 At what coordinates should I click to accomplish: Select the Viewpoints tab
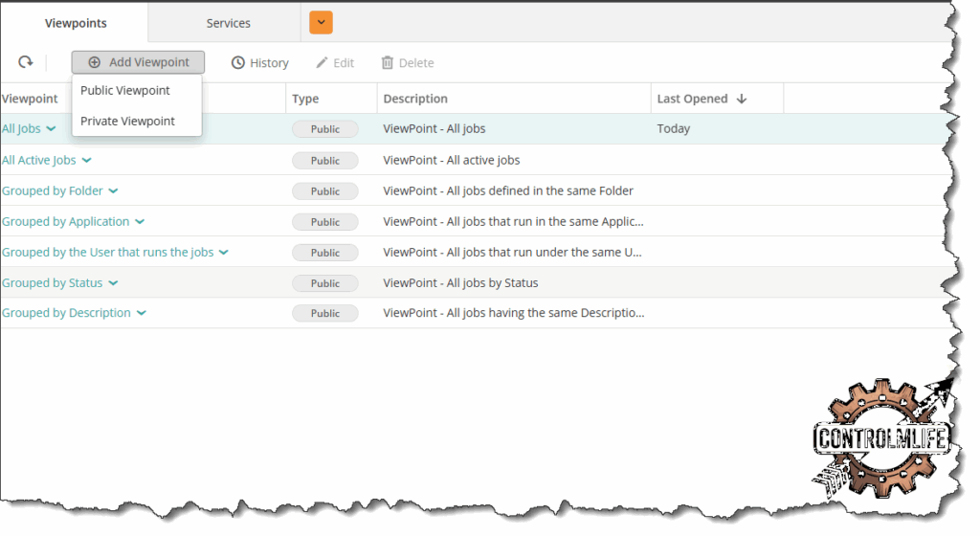tap(76, 23)
